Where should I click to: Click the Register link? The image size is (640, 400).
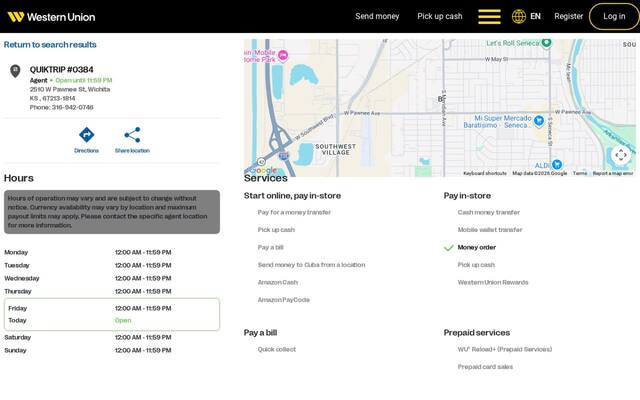[x=569, y=16]
